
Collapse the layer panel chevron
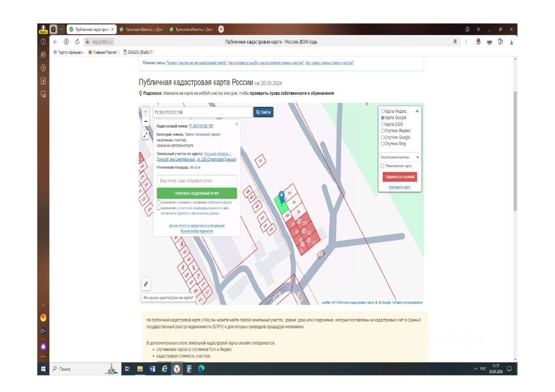click(x=417, y=111)
